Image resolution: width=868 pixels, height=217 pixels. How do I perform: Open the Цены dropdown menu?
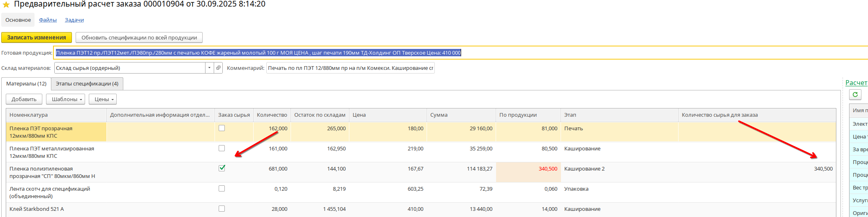pyautogui.click(x=103, y=99)
